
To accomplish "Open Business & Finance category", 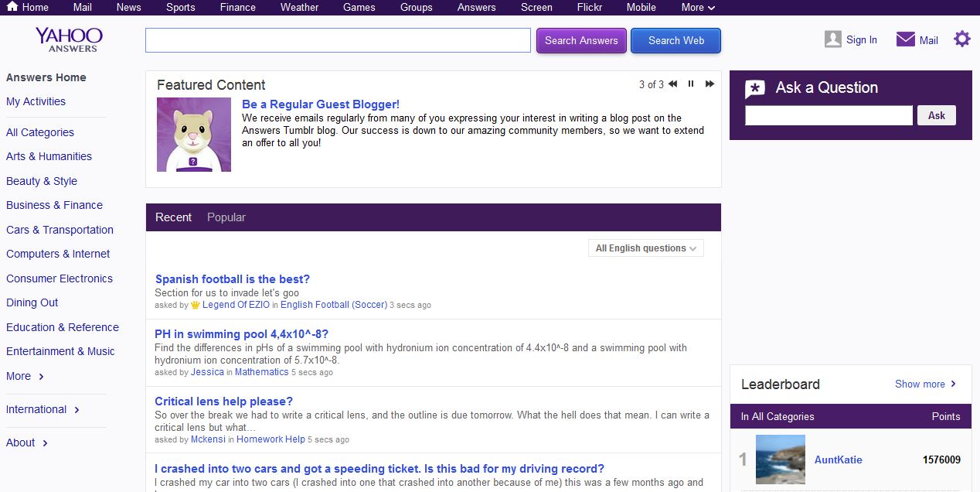I will click(54, 205).
